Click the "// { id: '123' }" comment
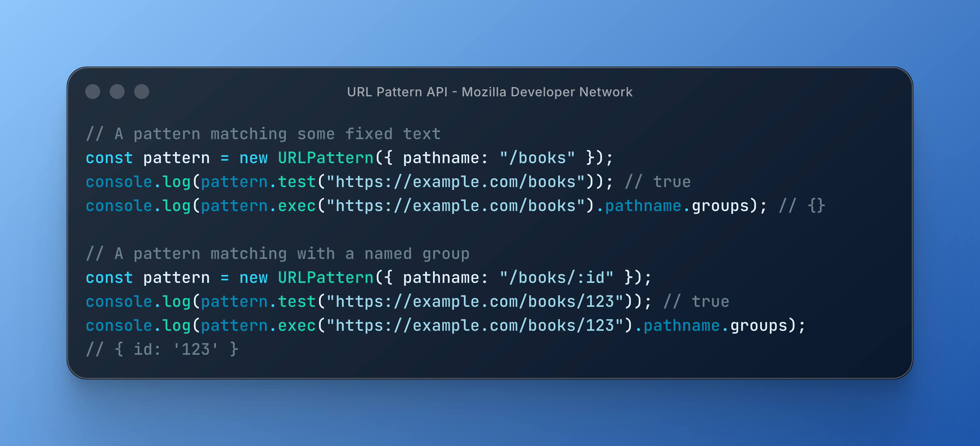The width and height of the screenshot is (980, 446). coord(162,349)
